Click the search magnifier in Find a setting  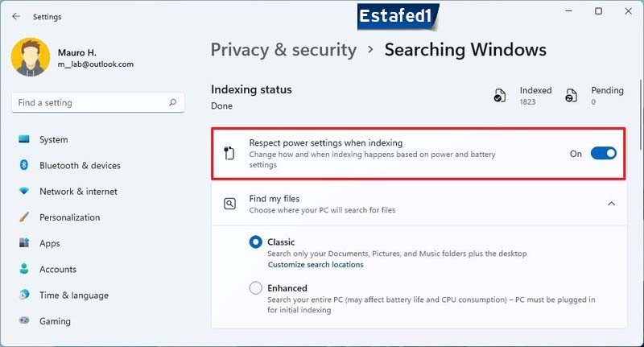coord(173,102)
